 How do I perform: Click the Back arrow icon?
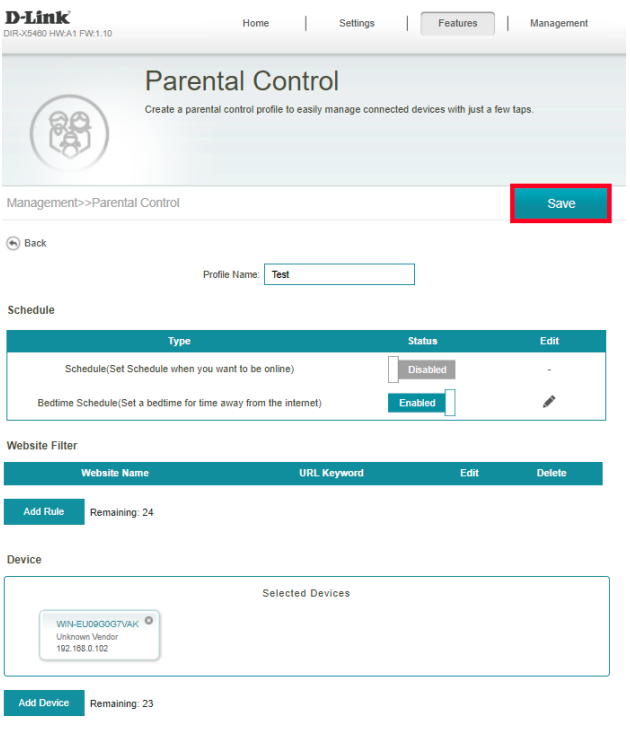coord(14,243)
